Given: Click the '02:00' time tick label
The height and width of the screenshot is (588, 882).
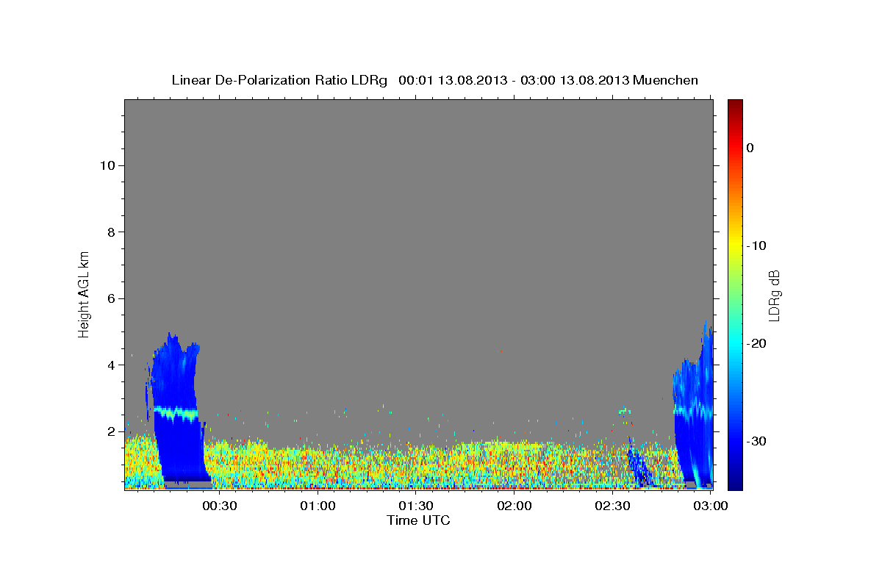Looking at the screenshot, I should point(514,506).
